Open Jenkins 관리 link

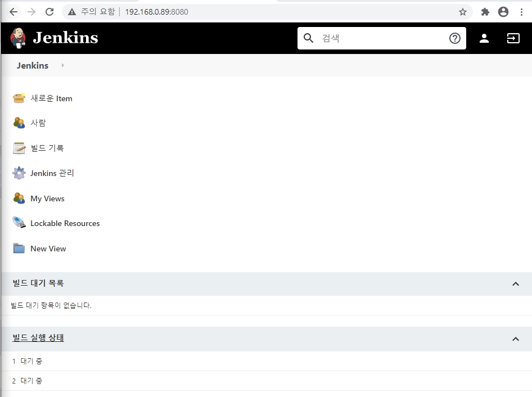pyautogui.click(x=52, y=173)
